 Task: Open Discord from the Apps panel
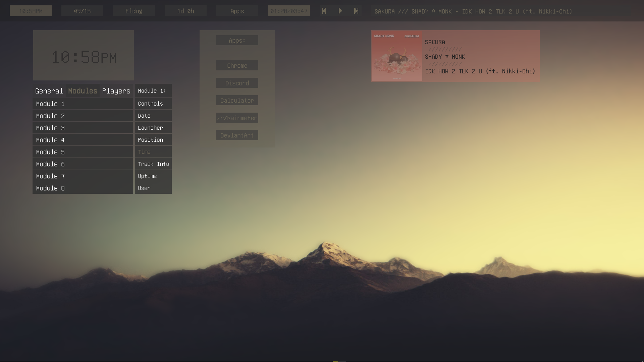pos(237,83)
